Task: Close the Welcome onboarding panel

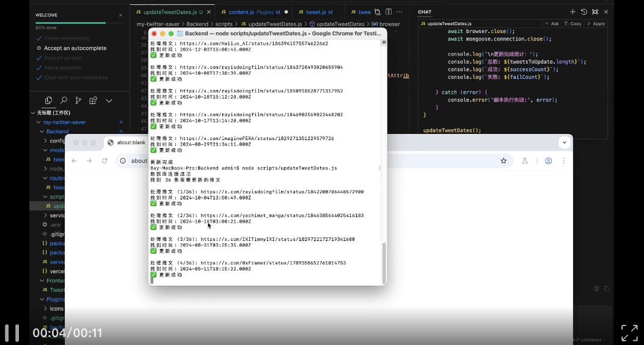Action: click(121, 15)
